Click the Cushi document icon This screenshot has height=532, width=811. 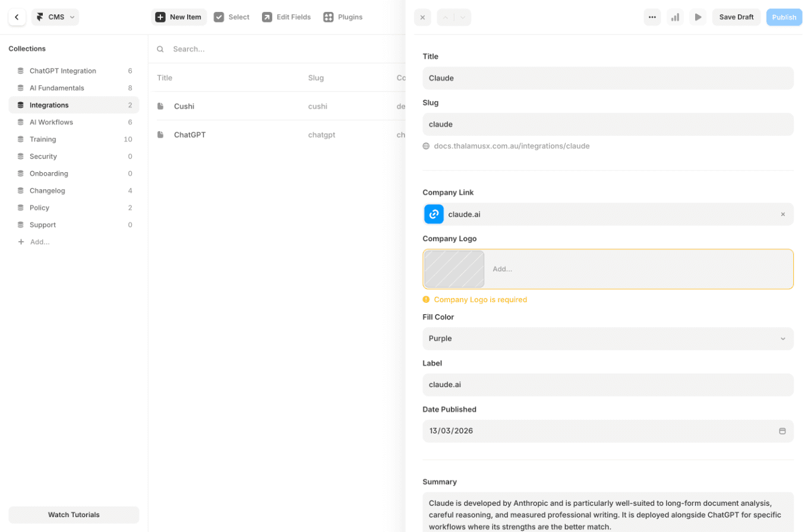coord(160,106)
